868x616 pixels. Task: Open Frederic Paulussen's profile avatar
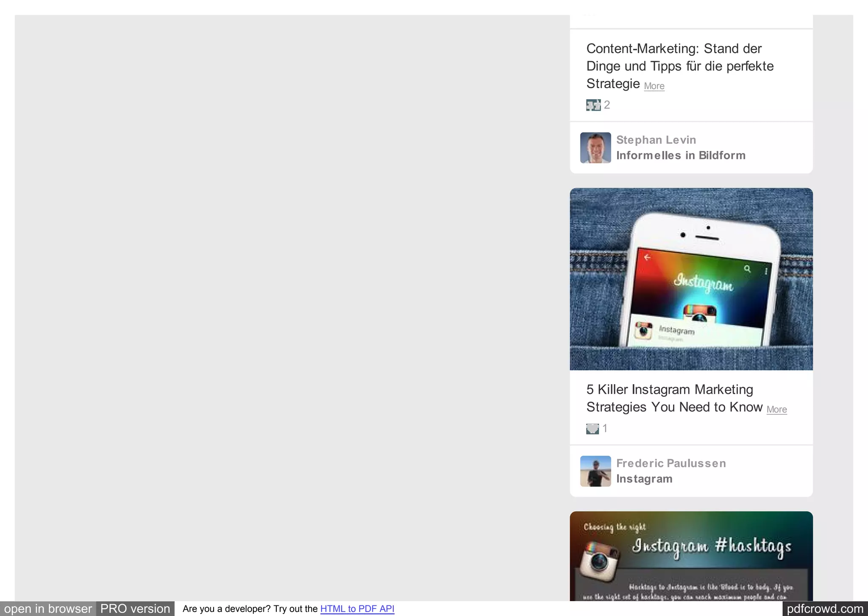coord(595,471)
